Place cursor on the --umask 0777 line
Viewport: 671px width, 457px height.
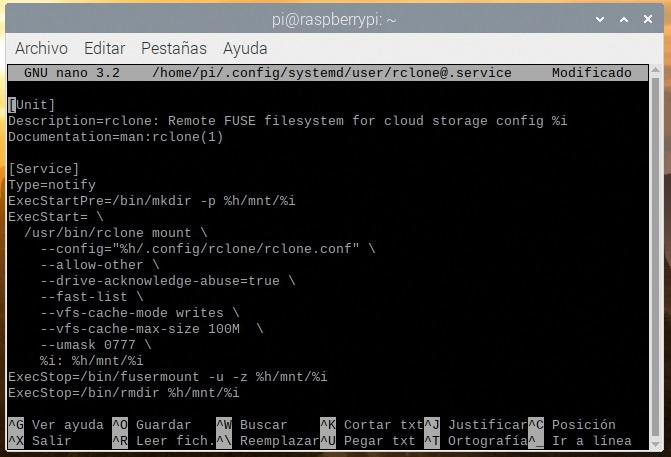pos(96,345)
